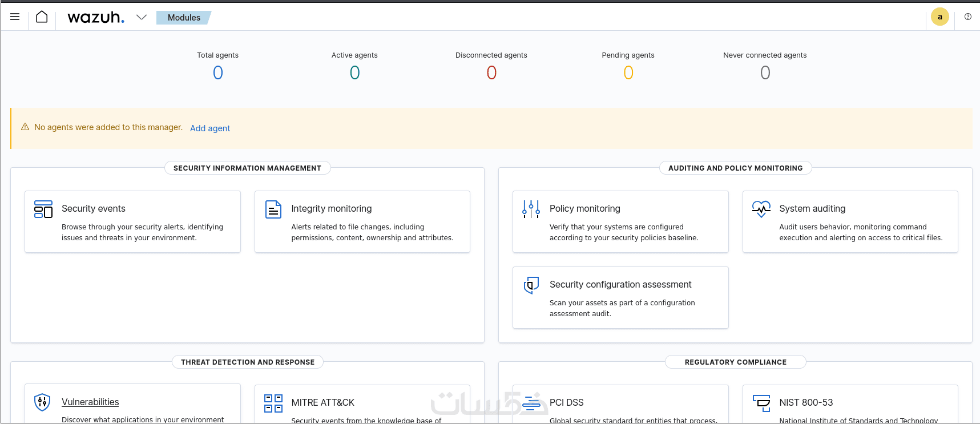This screenshot has width=980, height=424.
Task: Expand the Wazuh menu dropdown chevron
Action: 142,17
